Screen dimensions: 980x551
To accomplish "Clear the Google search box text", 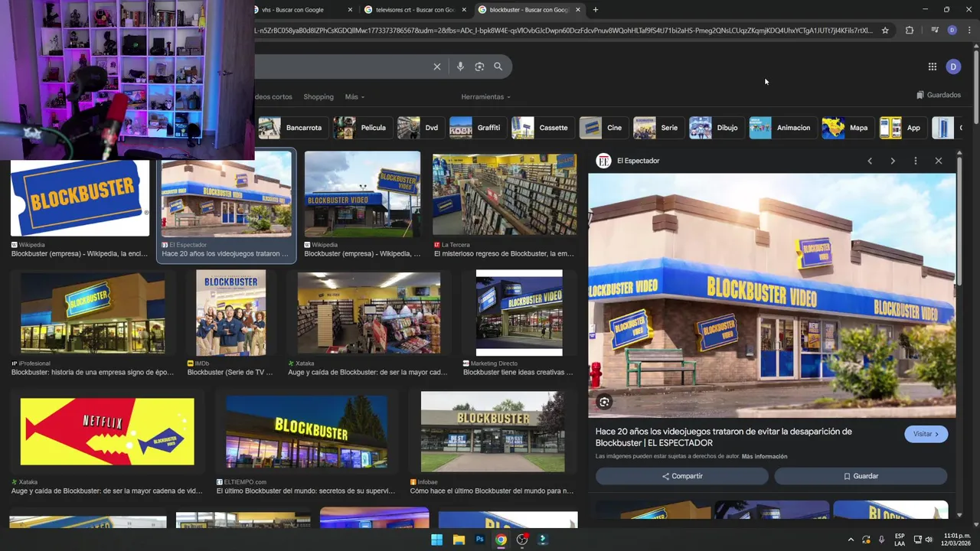I will pyautogui.click(x=437, y=67).
